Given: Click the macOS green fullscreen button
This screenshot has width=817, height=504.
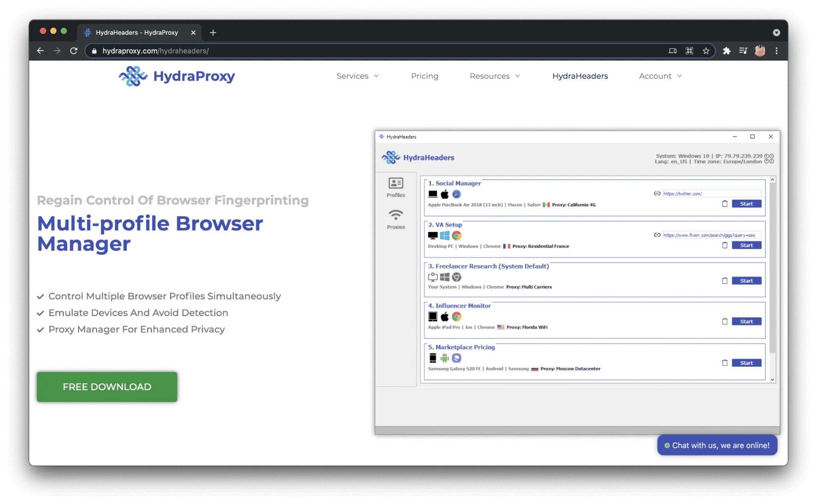Looking at the screenshot, I should tap(64, 31).
